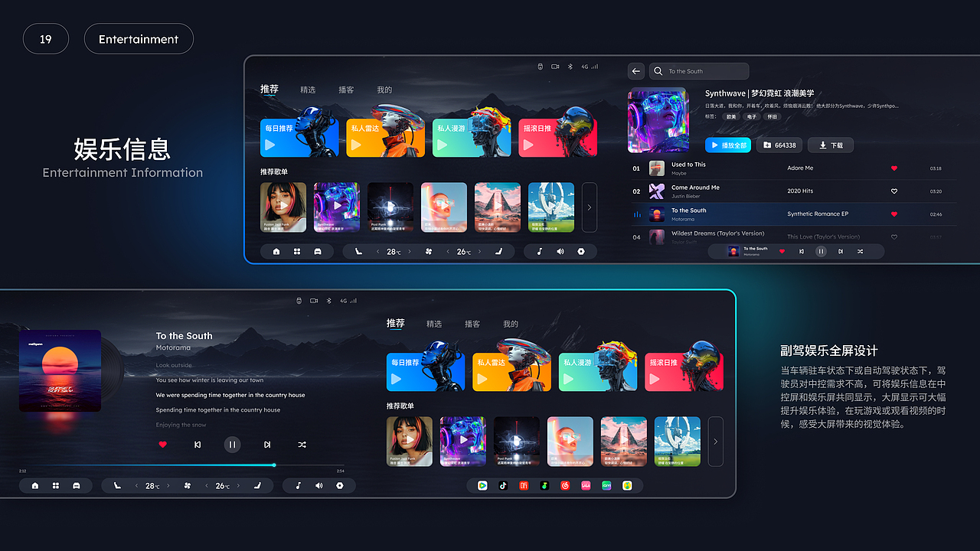This screenshot has height=551, width=980.
Task: Switch to the 播客 tab in the top screen
Action: 346,90
